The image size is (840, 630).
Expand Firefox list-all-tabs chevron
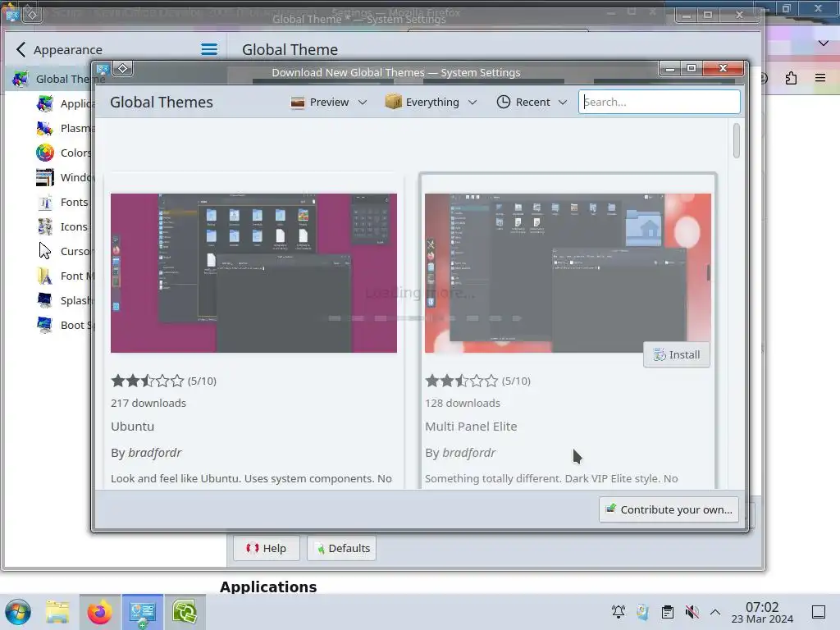(x=824, y=43)
